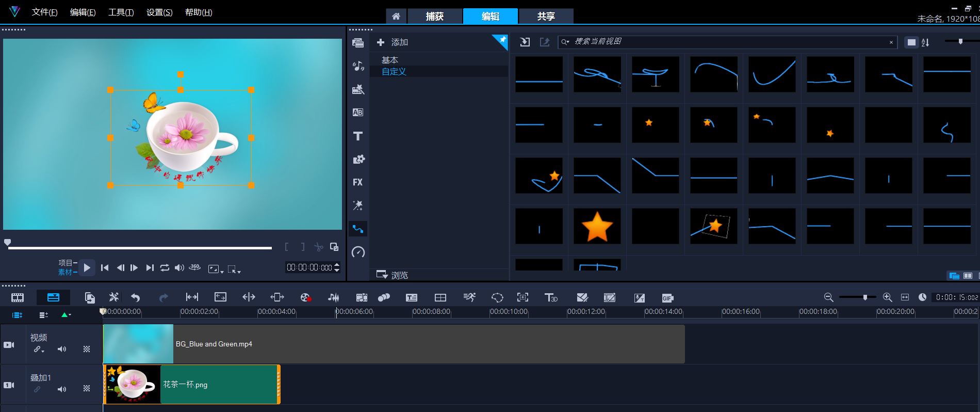
Task: Switch to the 捕获 tab
Action: [x=435, y=16]
